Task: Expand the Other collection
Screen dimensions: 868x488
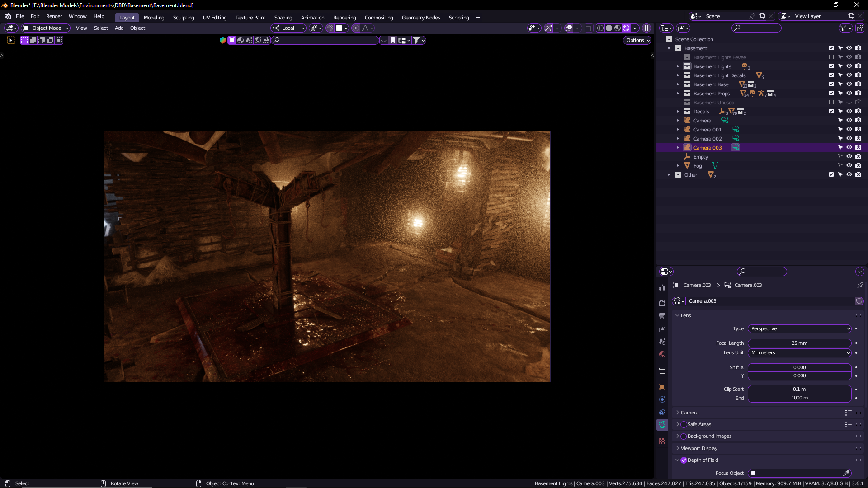Action: (x=669, y=175)
